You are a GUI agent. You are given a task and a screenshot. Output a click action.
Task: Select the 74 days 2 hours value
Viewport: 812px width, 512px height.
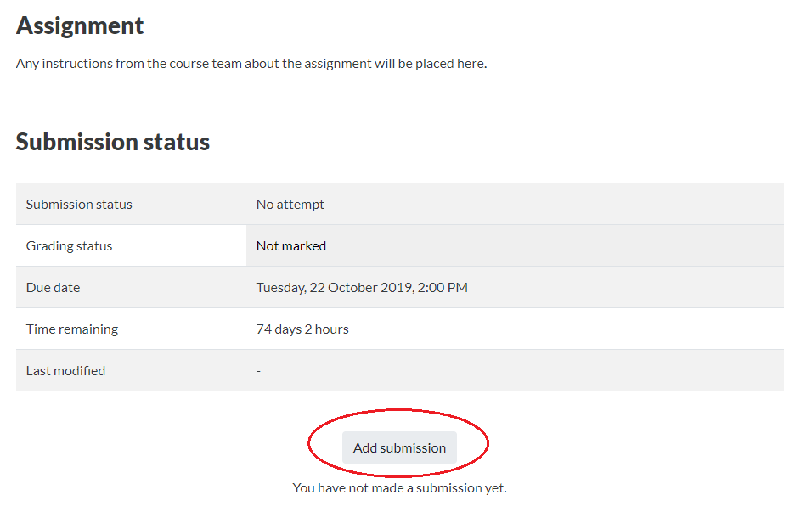(302, 329)
